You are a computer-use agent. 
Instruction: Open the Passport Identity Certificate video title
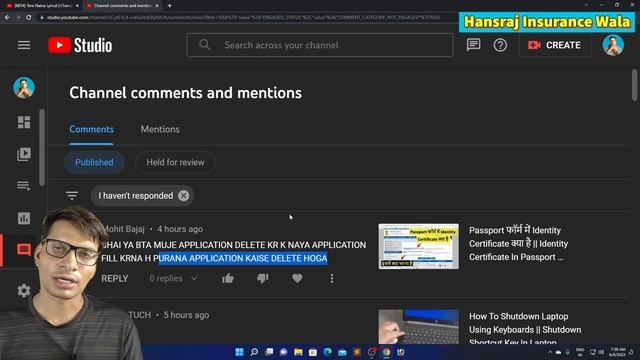click(x=518, y=244)
